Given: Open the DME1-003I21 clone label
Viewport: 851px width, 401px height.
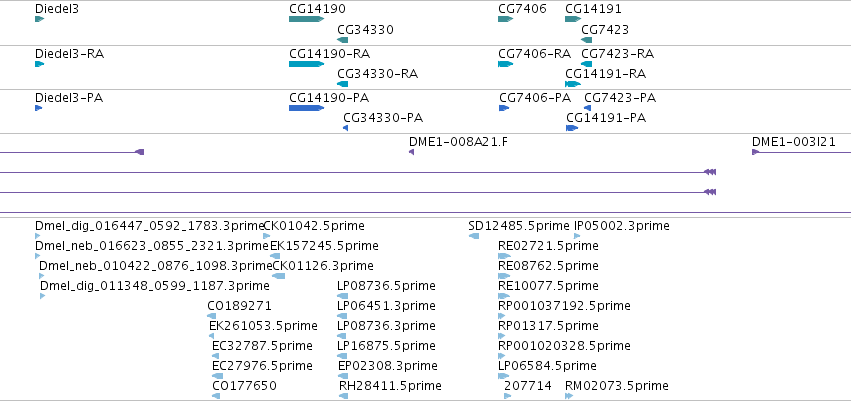Looking at the screenshot, I should coord(793,142).
